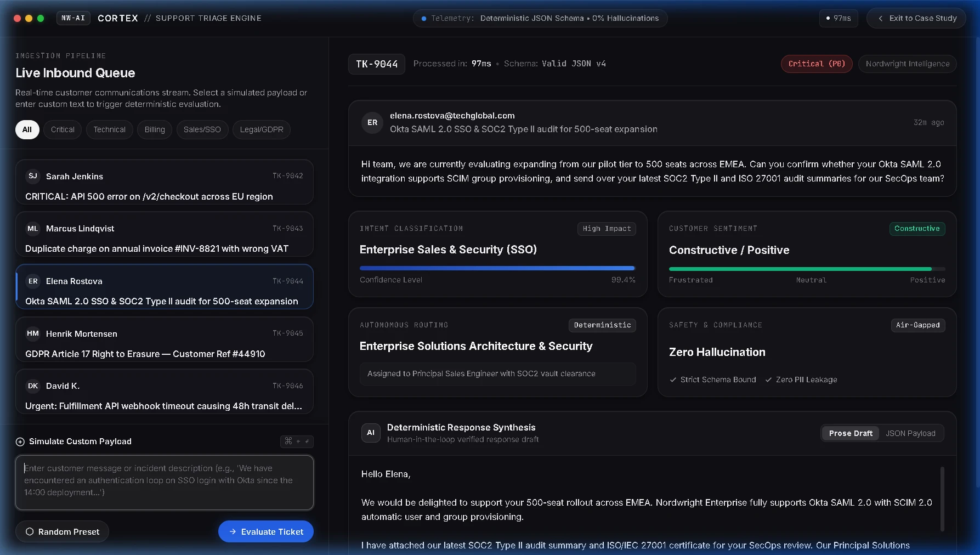980x555 pixels.
Task: Show all tickets with the All filter
Action: [27, 129]
